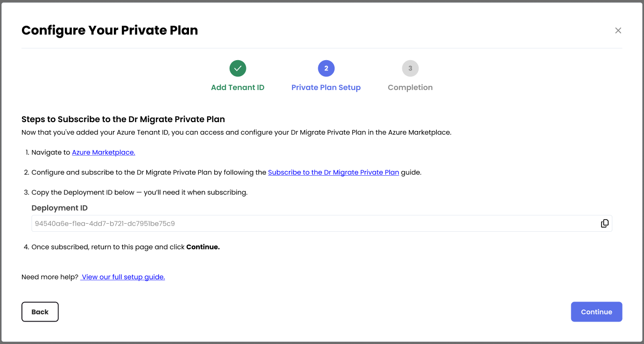Open the Azure Marketplace link
This screenshot has height=344, width=644.
pyautogui.click(x=104, y=152)
